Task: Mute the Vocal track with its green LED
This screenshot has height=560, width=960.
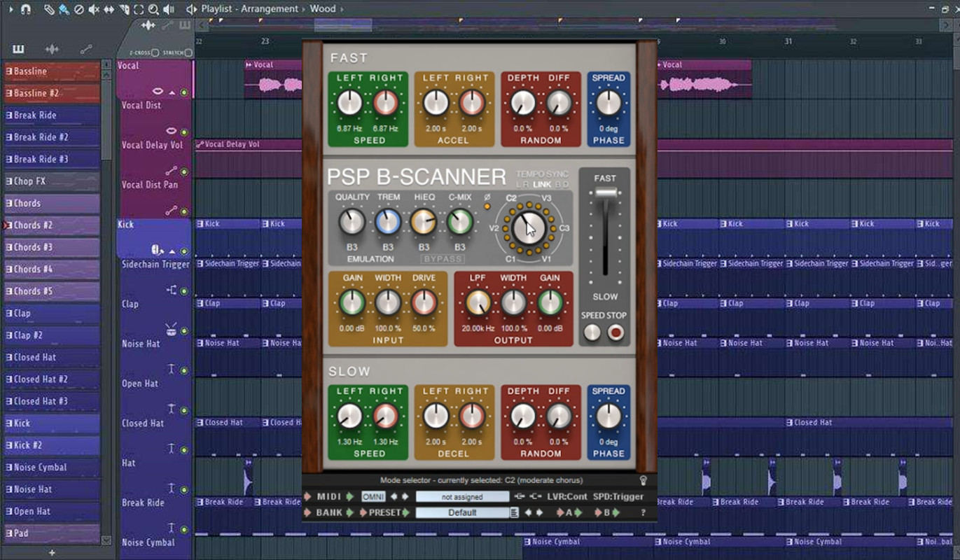Action: point(184,92)
